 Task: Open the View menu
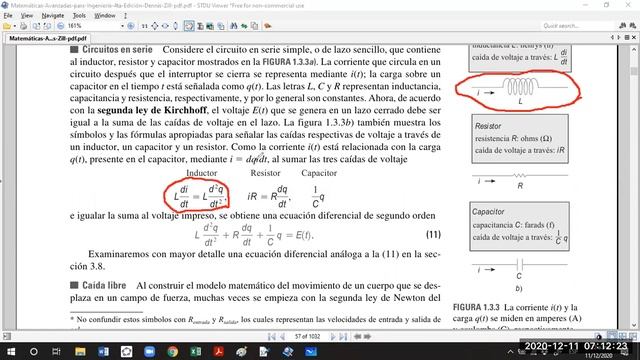[x=27, y=16]
